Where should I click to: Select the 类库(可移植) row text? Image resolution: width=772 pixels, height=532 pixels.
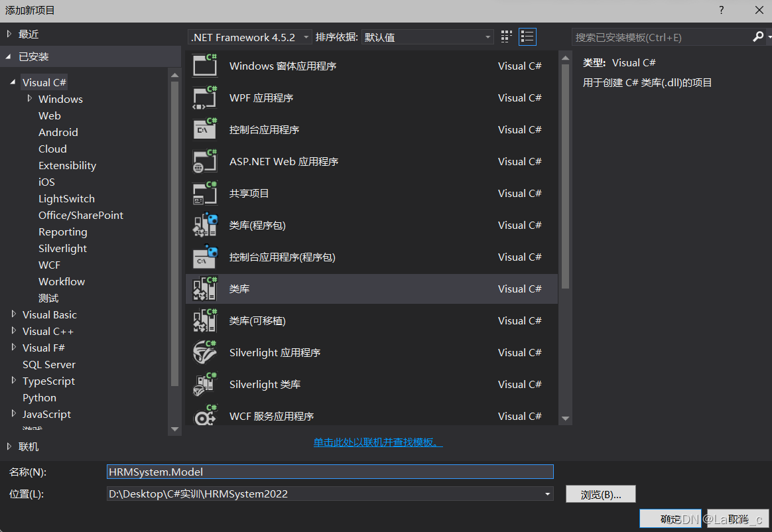point(257,320)
